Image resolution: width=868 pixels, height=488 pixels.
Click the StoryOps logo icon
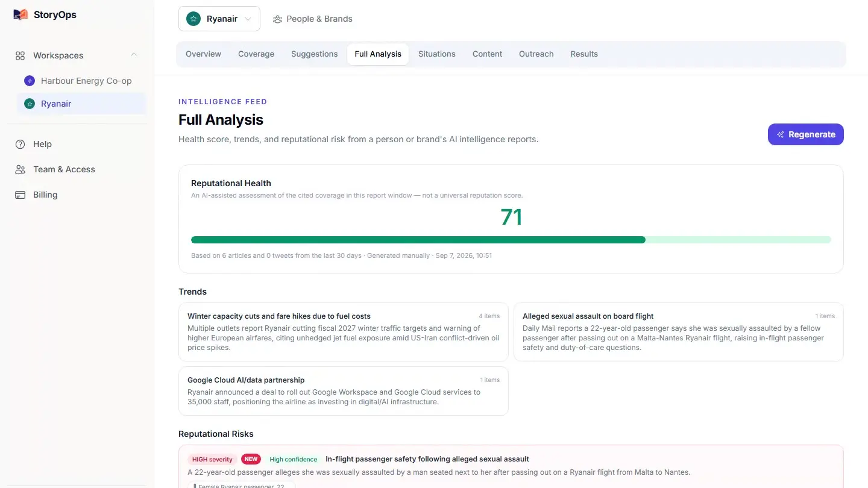click(x=20, y=14)
